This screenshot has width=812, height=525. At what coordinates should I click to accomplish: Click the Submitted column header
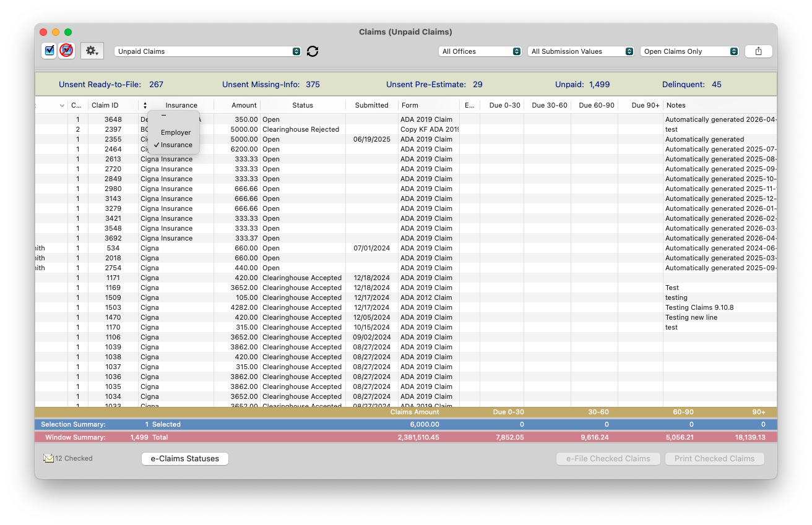[x=372, y=105]
